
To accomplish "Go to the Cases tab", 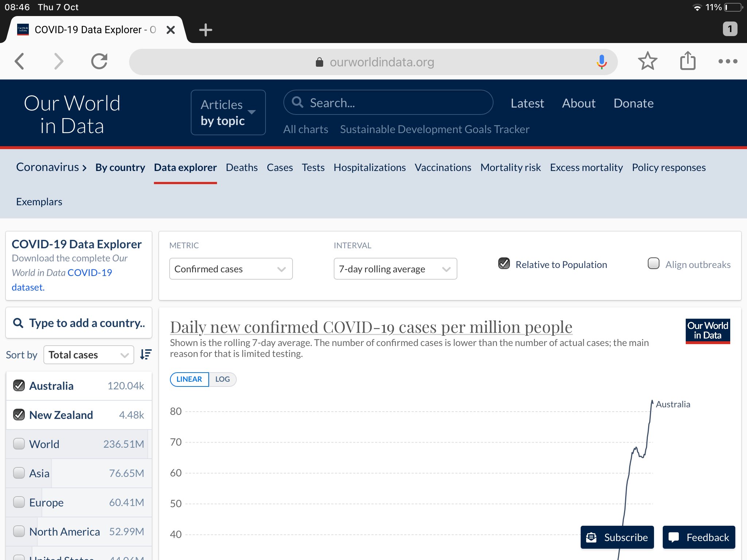I will point(280,167).
